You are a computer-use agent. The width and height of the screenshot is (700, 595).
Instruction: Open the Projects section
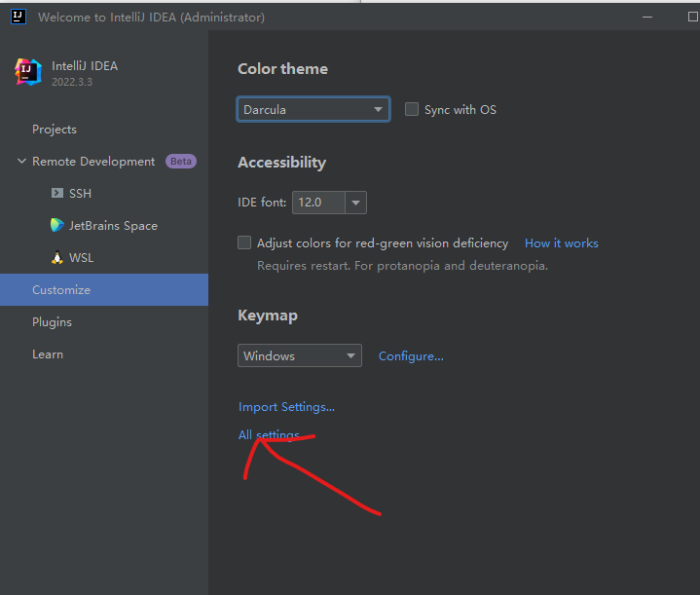[x=55, y=130]
